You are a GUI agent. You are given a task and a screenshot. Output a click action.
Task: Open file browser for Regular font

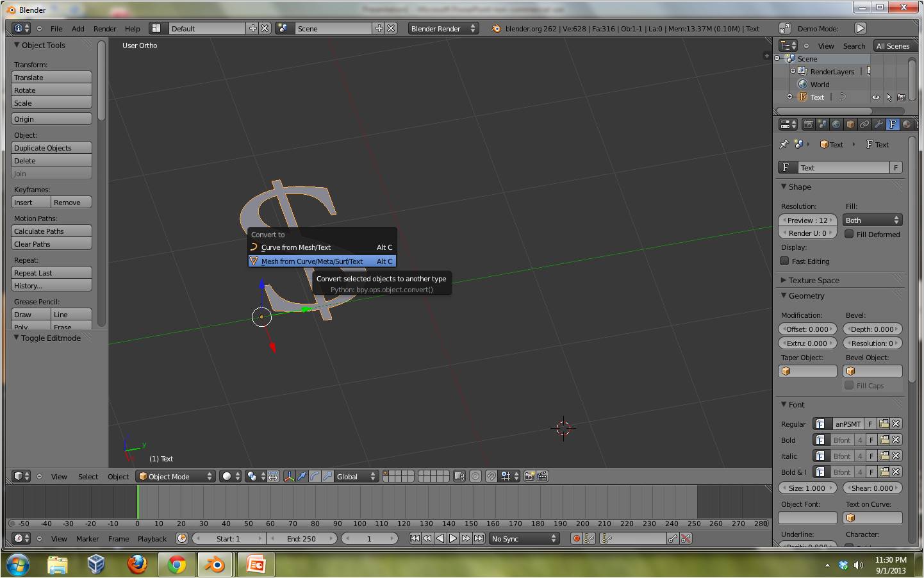tap(884, 424)
